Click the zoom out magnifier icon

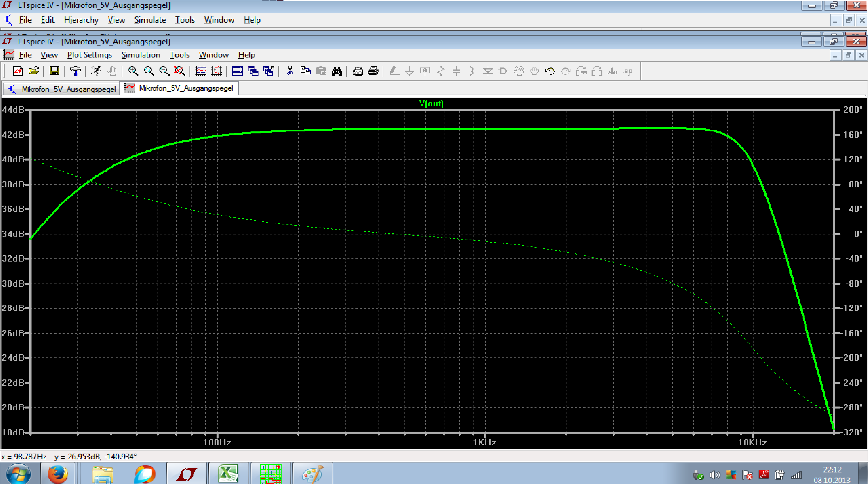tap(164, 71)
